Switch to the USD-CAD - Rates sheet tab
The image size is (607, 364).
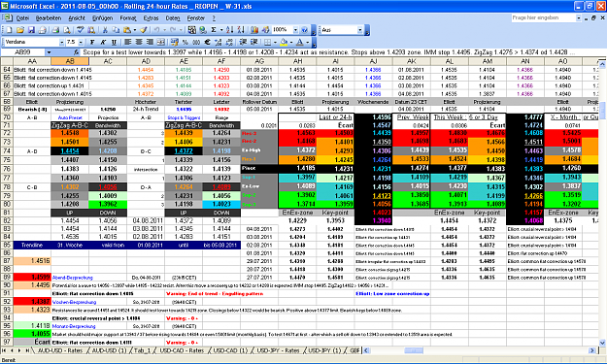coord(182,350)
